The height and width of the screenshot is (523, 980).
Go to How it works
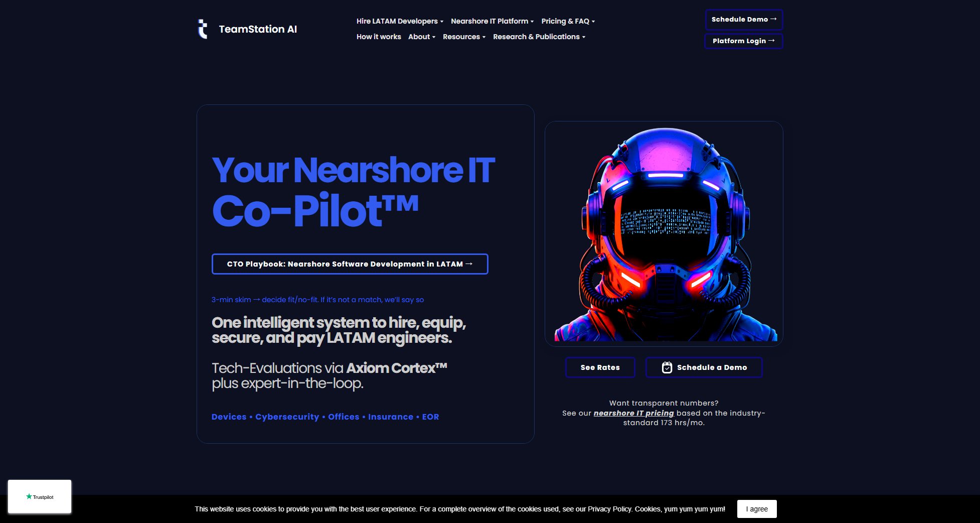(x=379, y=37)
